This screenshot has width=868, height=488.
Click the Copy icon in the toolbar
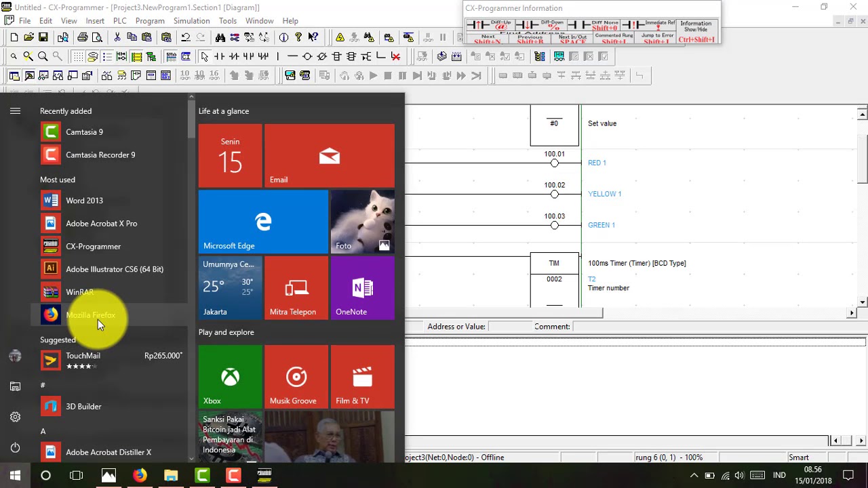(132, 38)
